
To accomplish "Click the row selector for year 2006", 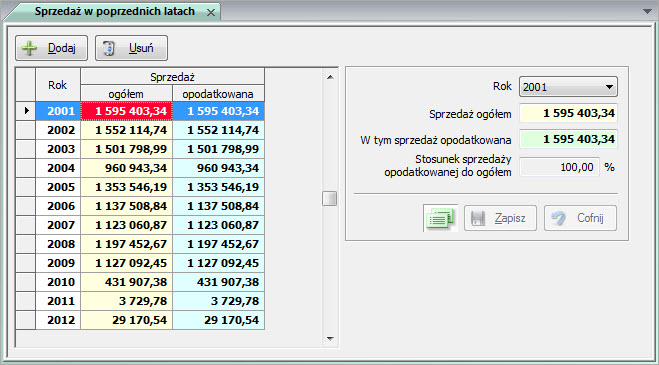I will coord(26,206).
